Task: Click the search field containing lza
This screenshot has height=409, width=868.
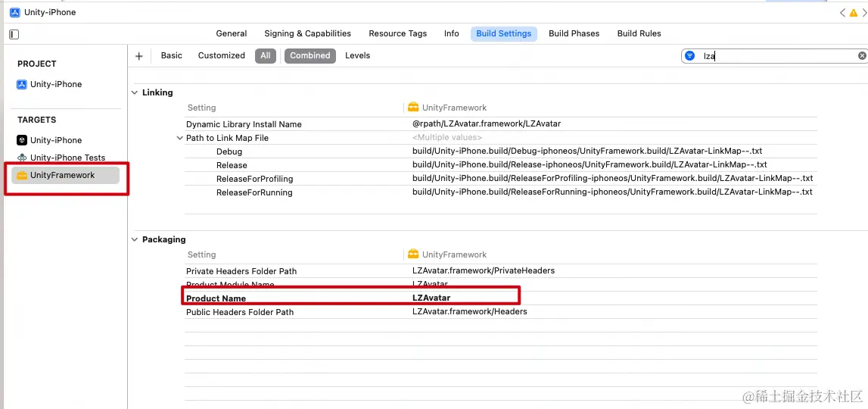Action: [x=775, y=55]
